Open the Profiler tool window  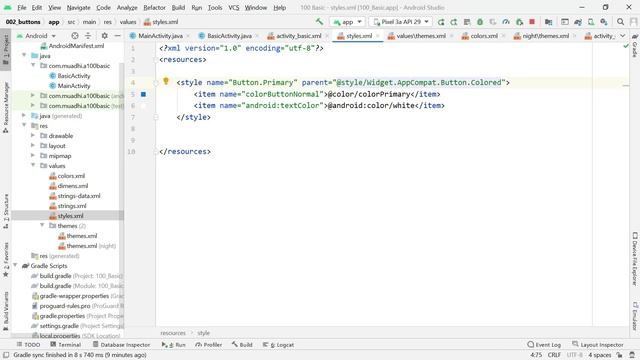pos(209,345)
